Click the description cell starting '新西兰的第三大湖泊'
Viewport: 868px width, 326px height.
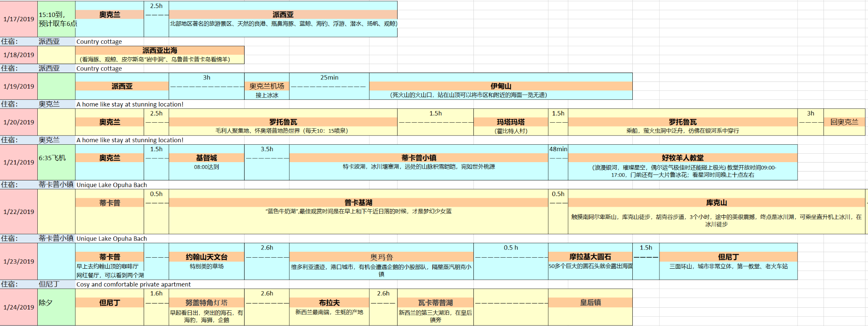435,316
